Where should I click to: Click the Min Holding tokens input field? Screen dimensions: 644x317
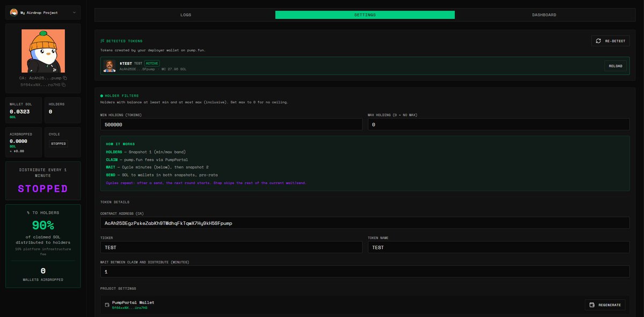coord(231,124)
